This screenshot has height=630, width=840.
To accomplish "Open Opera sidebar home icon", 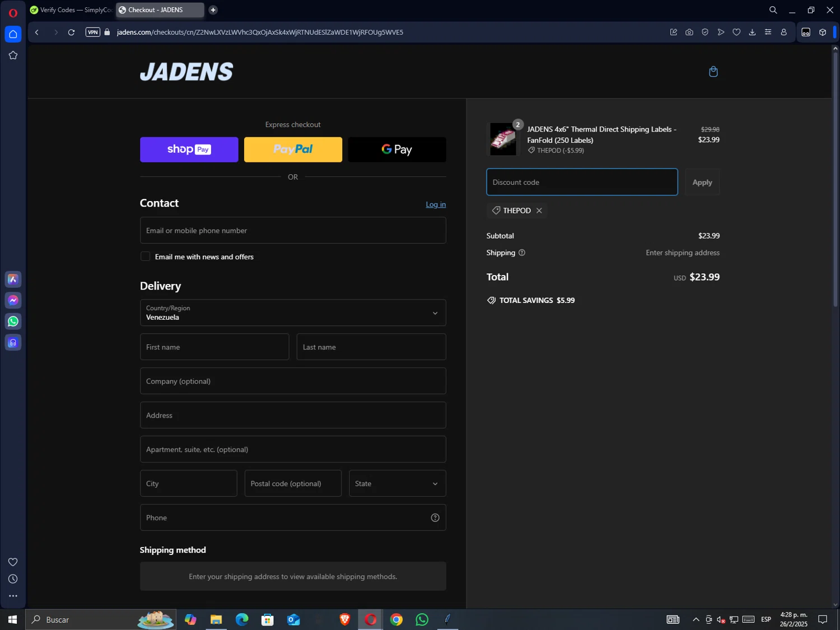I will (x=13, y=34).
